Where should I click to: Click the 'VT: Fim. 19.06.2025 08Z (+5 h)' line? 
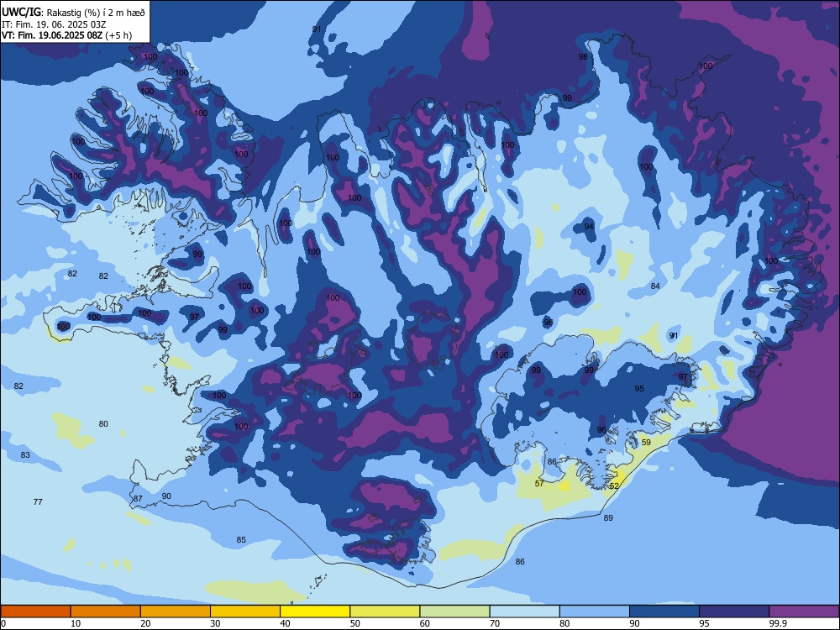pyautogui.click(x=67, y=35)
